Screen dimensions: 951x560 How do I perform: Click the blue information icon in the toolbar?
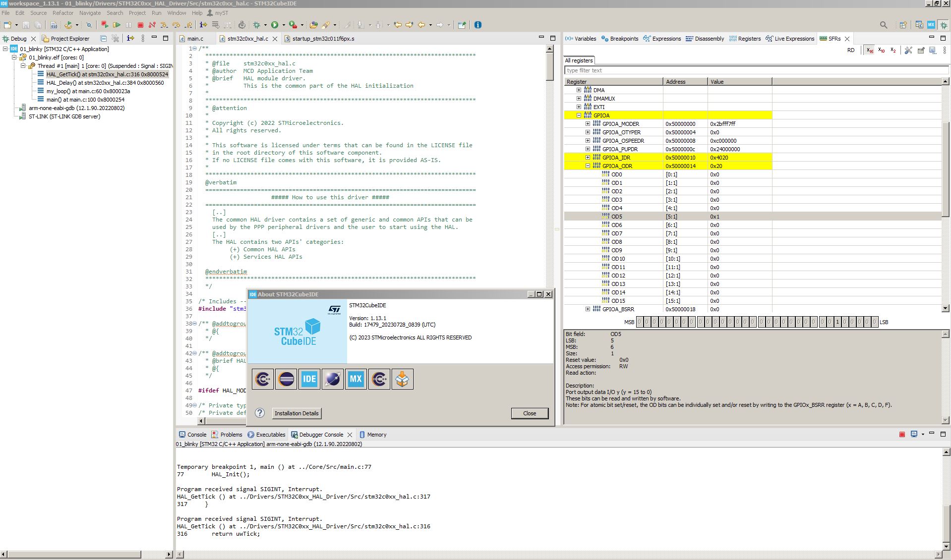(x=477, y=25)
